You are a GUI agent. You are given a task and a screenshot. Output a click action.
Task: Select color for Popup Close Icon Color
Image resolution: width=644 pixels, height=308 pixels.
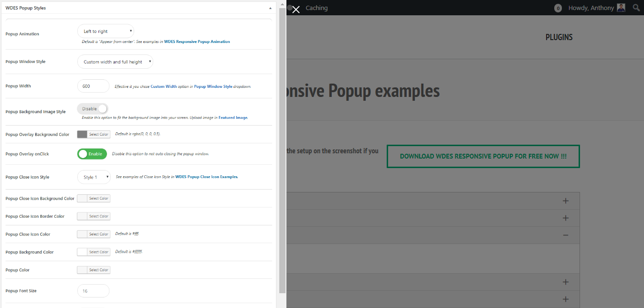tap(94, 234)
